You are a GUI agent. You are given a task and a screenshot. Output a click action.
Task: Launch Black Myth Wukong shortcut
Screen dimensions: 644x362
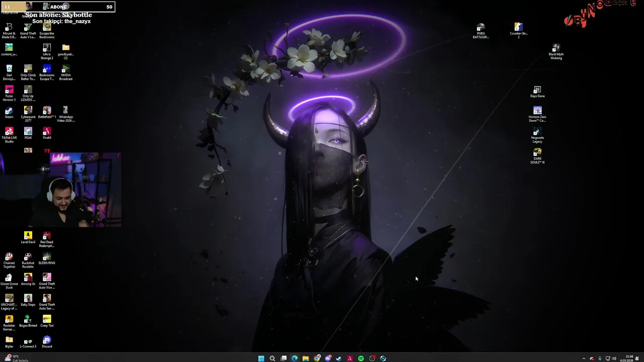point(556,52)
